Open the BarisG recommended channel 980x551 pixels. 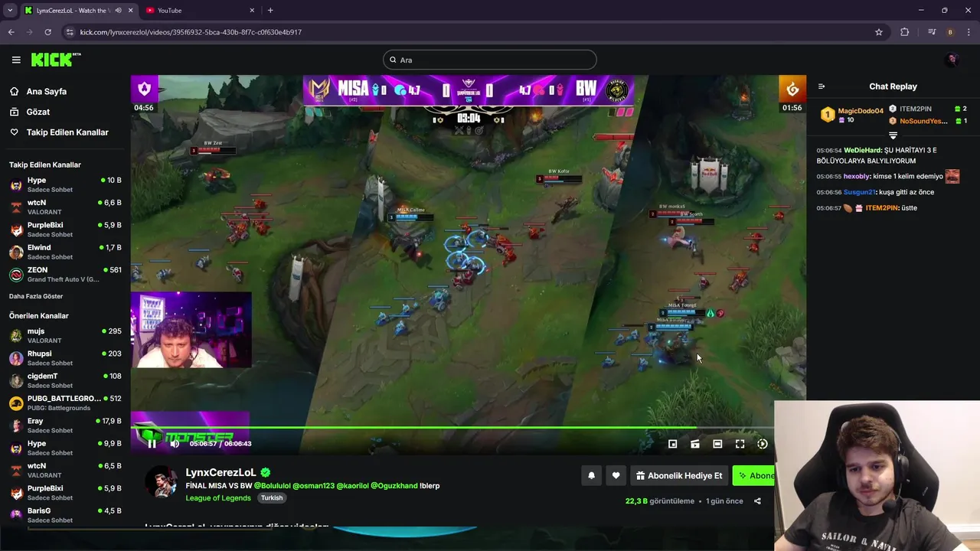(x=65, y=514)
